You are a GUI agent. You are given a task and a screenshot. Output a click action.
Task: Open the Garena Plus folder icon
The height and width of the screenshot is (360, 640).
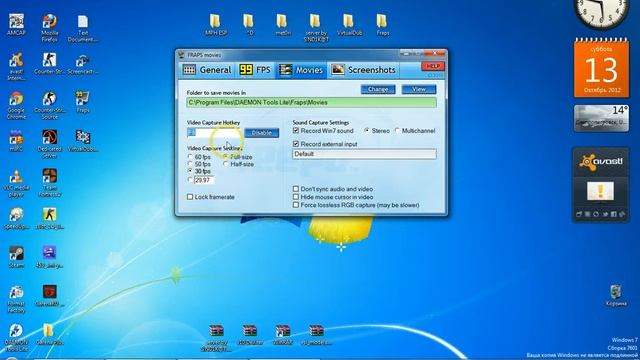coord(49,334)
